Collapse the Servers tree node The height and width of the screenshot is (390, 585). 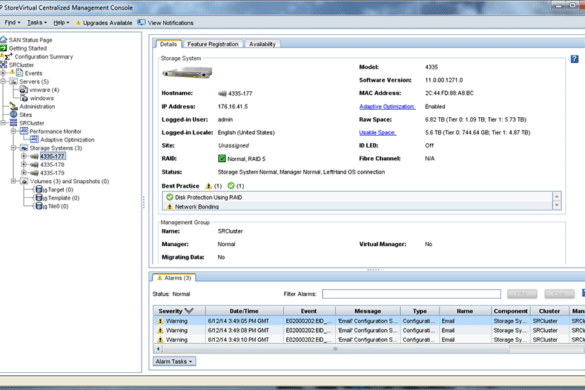[x=3, y=81]
